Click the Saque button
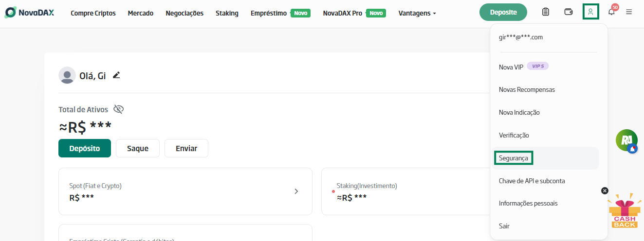The height and width of the screenshot is (241, 644). [x=137, y=149]
